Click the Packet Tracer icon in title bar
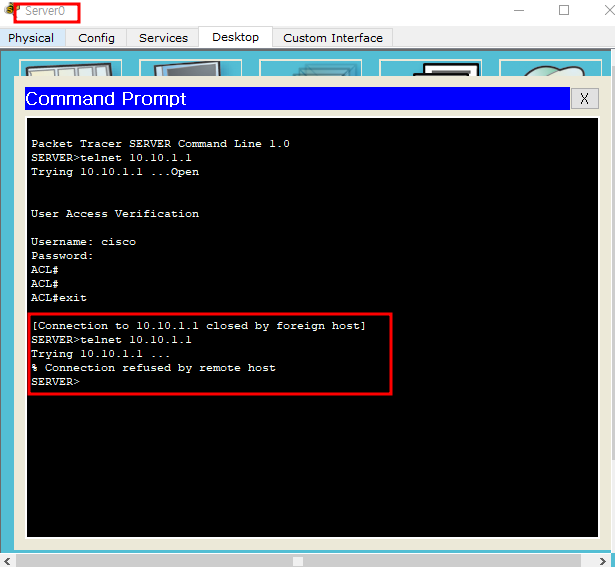The image size is (615, 567). (x=10, y=9)
